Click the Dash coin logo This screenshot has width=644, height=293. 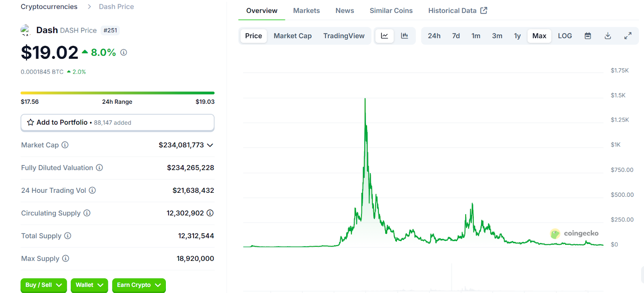(26, 30)
